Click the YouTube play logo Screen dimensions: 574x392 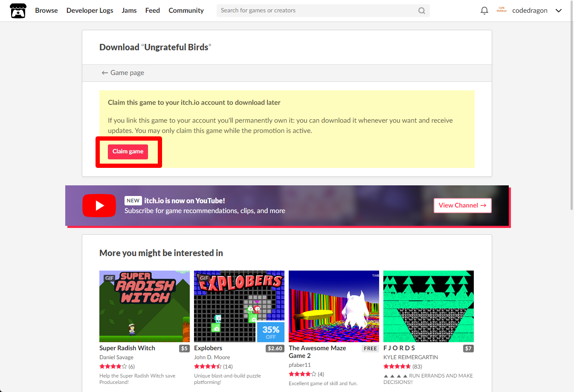[x=99, y=205]
